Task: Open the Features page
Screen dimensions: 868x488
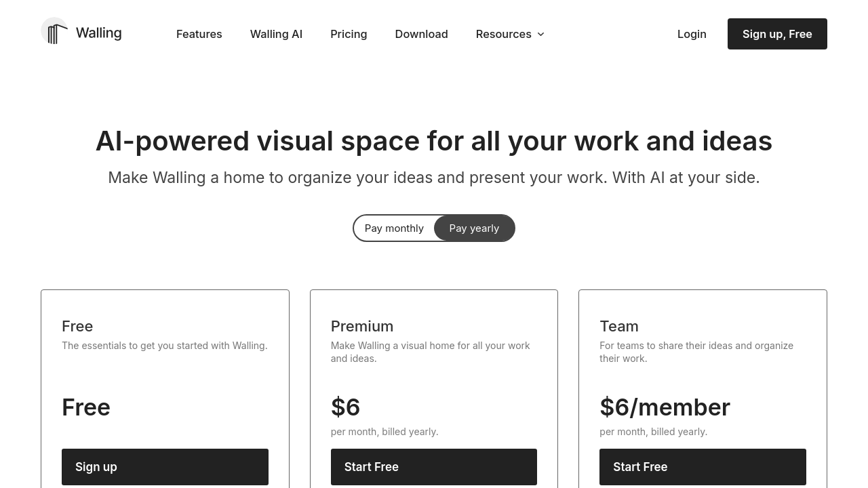Action: (x=199, y=34)
